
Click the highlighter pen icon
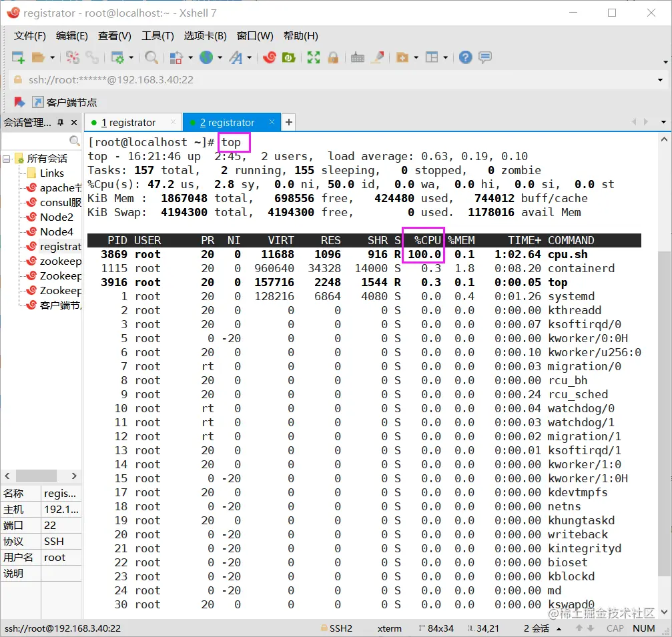click(377, 57)
